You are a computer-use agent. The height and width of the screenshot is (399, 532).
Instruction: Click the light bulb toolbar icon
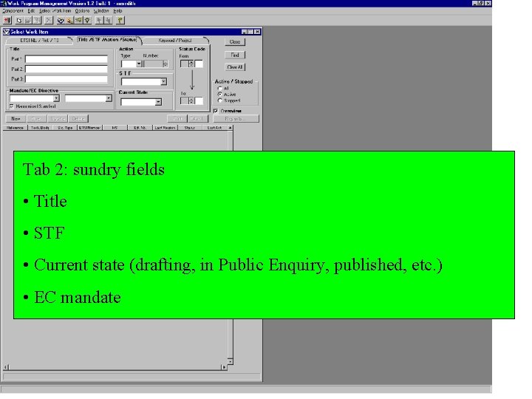[87, 21]
